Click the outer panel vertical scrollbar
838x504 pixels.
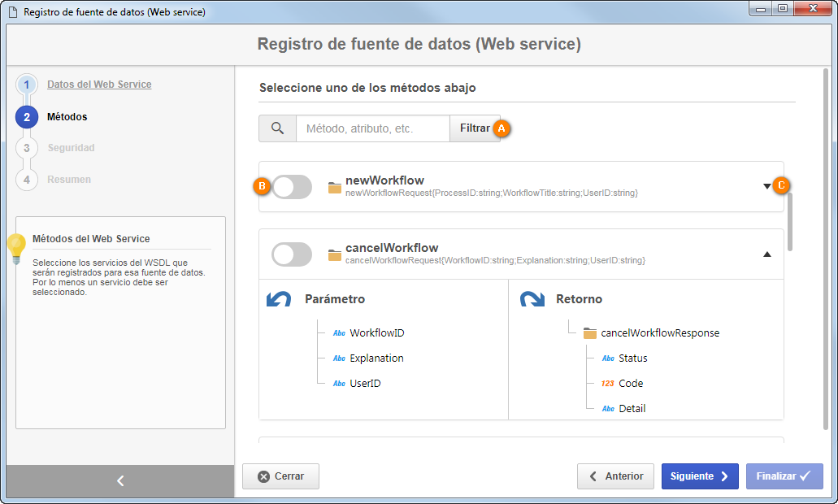pyautogui.click(x=826, y=249)
